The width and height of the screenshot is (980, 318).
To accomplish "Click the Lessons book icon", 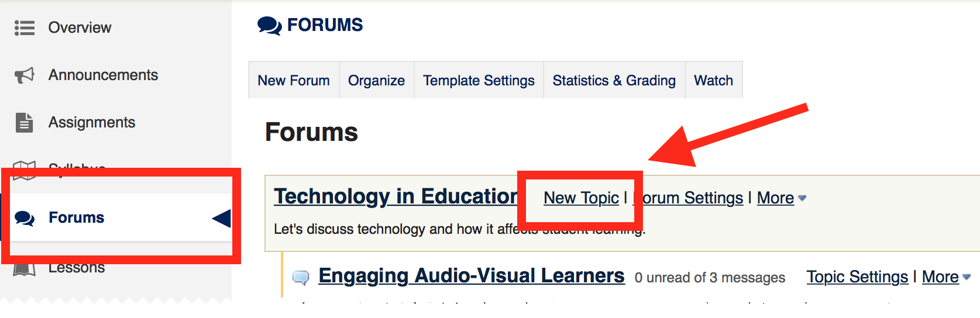I will [24, 269].
